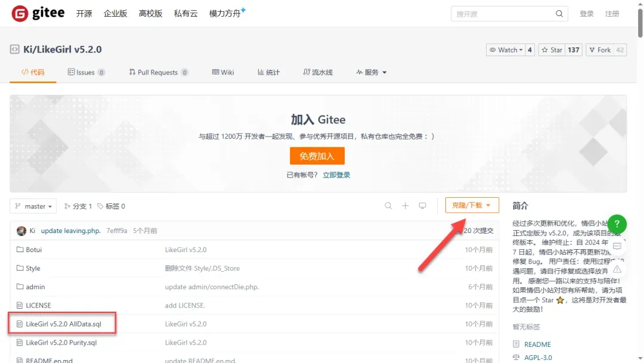Image resolution: width=644 pixels, height=363 pixels.
Task: Click the Fork count 42
Action: click(x=620, y=49)
